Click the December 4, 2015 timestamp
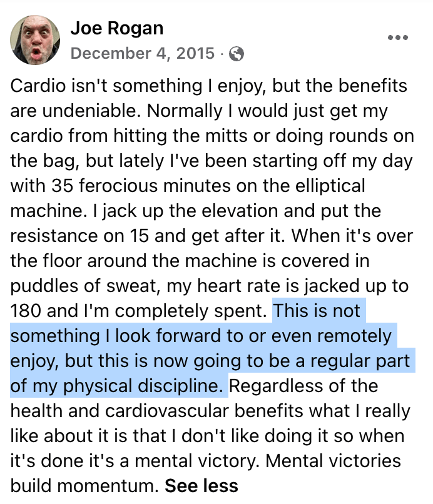The width and height of the screenshot is (433, 504). click(143, 54)
